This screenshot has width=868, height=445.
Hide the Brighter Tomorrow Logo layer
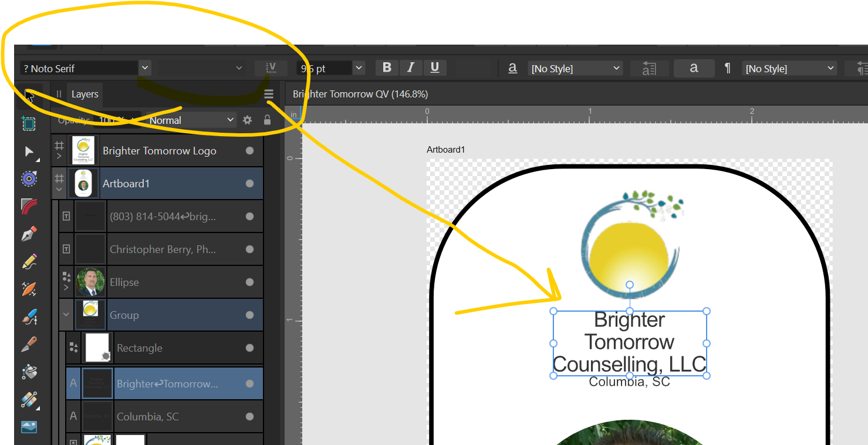(249, 151)
